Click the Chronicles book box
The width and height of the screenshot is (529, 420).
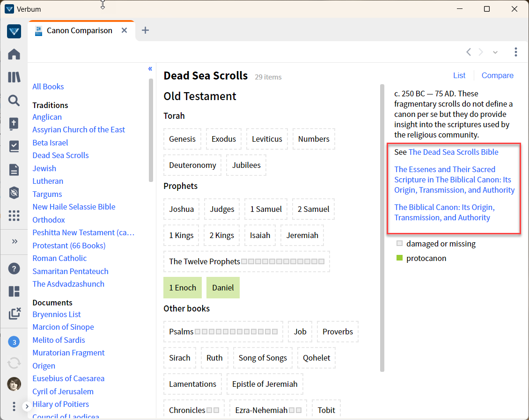point(194,410)
